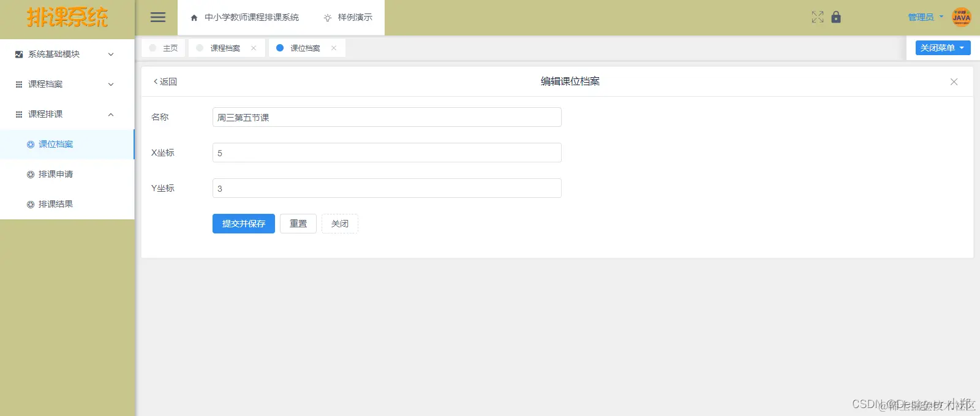Image resolution: width=980 pixels, height=416 pixels.
Task: Click the home icon beside 中小学教师课程排课系统
Action: tap(194, 18)
